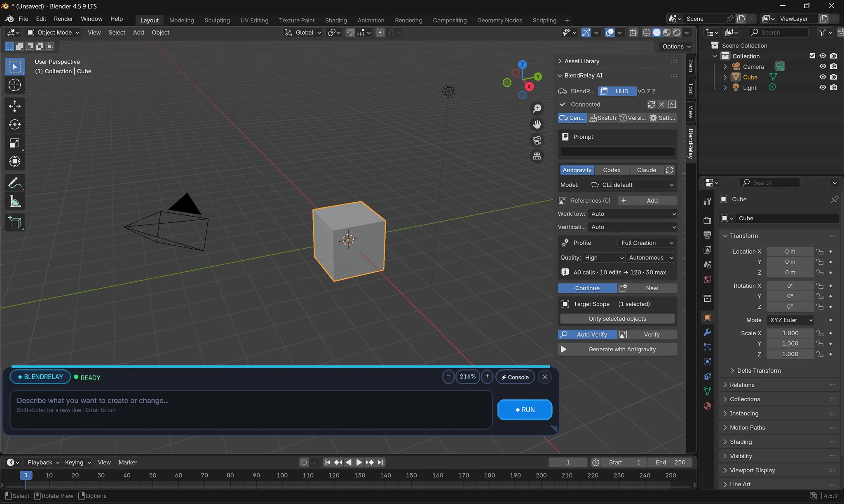Open the Render properties tab icon

(x=707, y=220)
